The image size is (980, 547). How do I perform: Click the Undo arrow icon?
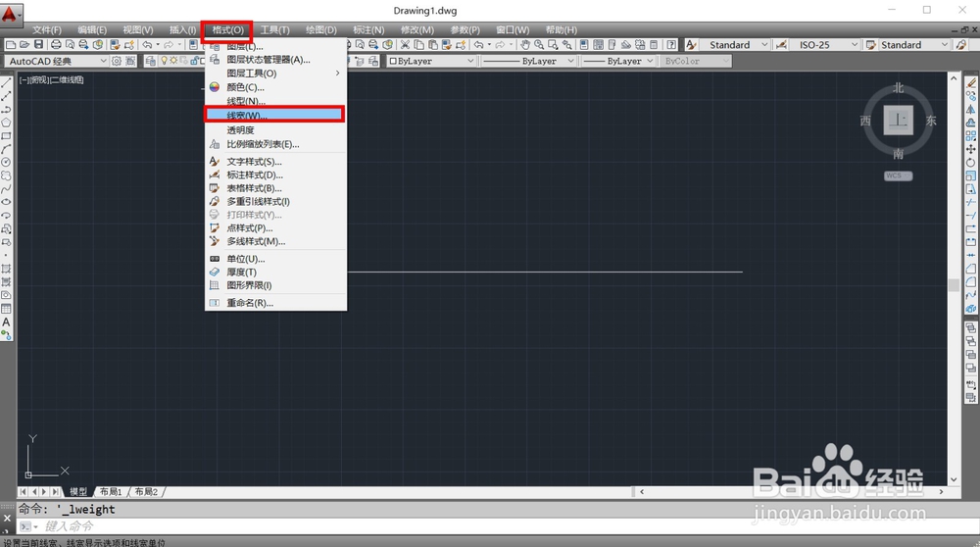tap(147, 44)
